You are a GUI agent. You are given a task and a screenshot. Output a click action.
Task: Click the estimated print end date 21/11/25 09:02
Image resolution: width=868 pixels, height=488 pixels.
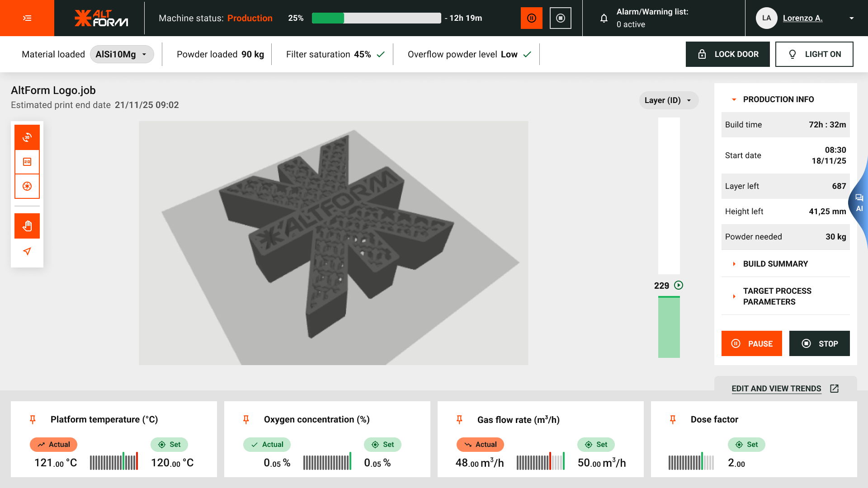pos(147,105)
